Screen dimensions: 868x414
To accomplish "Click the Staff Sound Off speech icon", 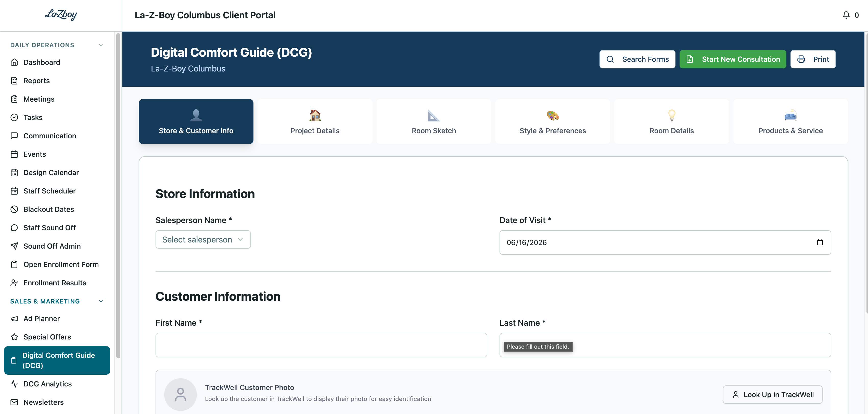I will pyautogui.click(x=14, y=228).
